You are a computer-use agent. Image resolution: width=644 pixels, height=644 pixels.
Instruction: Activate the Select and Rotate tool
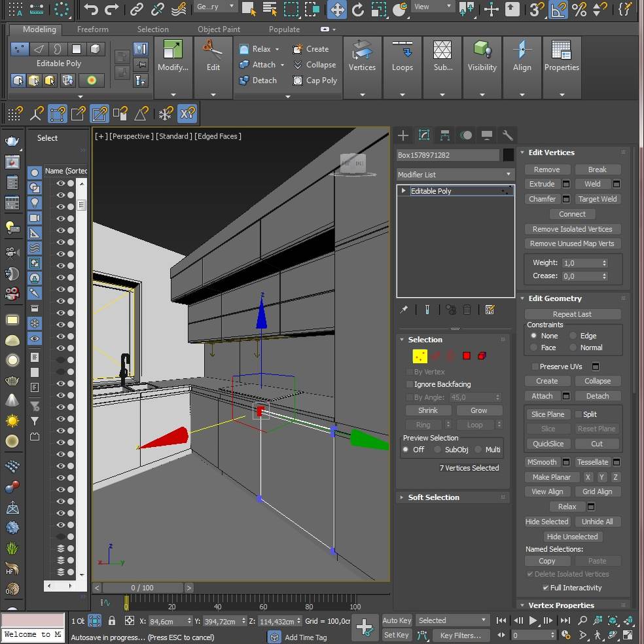pyautogui.click(x=358, y=9)
